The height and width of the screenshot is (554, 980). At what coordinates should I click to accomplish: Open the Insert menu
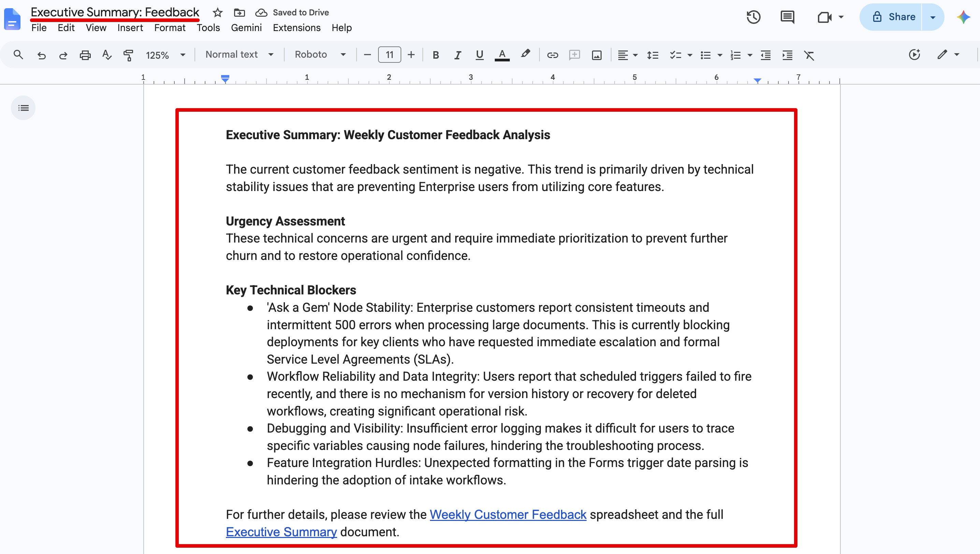[130, 28]
